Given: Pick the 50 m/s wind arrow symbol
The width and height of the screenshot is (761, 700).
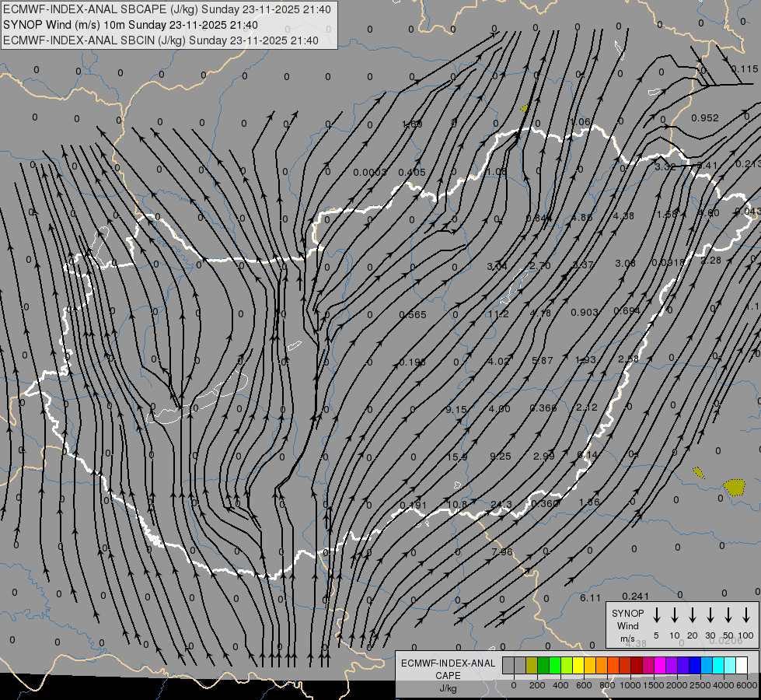Looking at the screenshot, I should point(728,615).
